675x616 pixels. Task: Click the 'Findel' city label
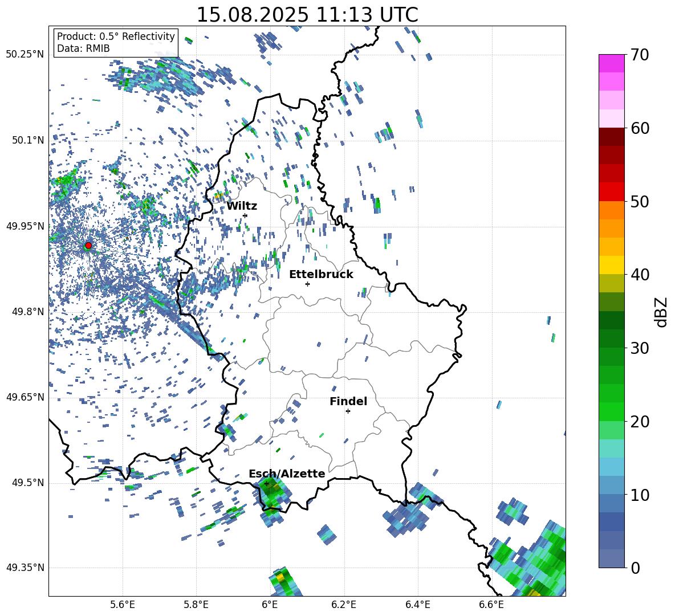pyautogui.click(x=348, y=401)
